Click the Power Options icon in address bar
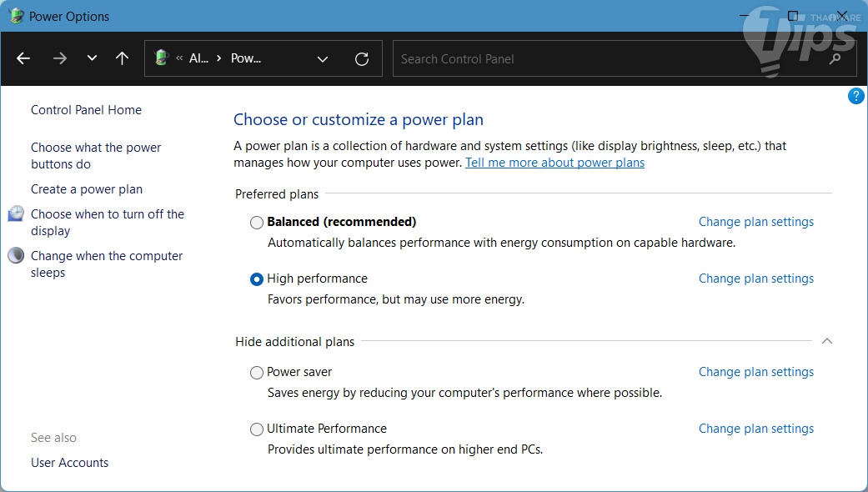 coord(162,58)
